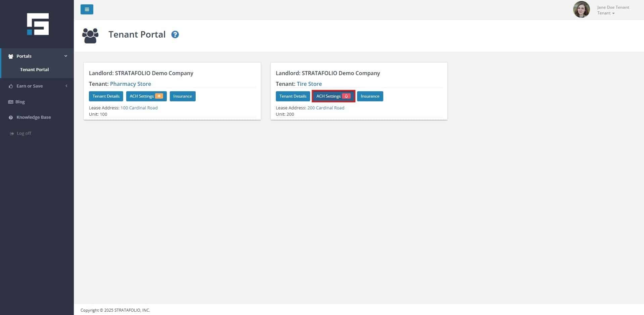Screen dimensions: 644x315
Task: Open the Tenant role dropdown
Action: point(606,13)
